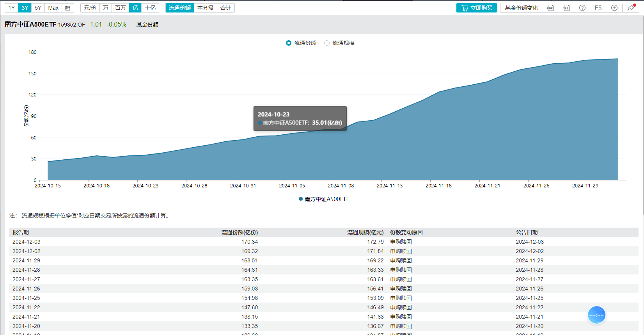The width and height of the screenshot is (644, 335).
Task: Switch units to 十亿
Action: click(150, 8)
